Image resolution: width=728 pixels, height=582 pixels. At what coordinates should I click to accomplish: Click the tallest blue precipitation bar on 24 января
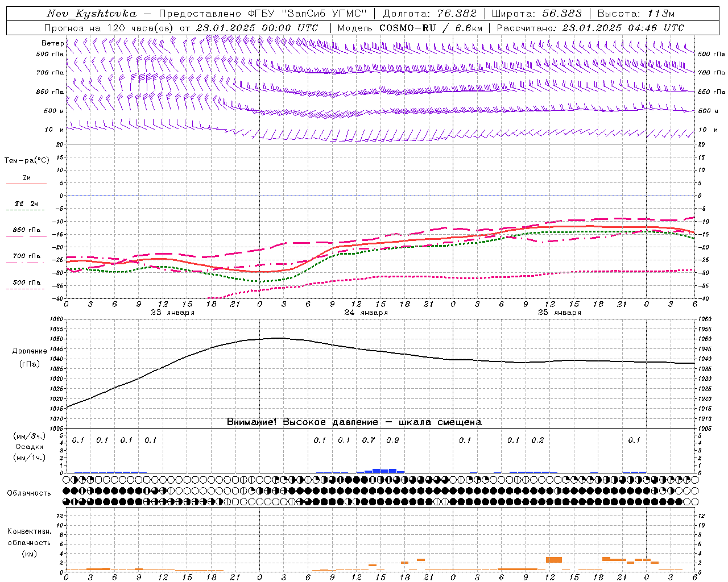377,471
